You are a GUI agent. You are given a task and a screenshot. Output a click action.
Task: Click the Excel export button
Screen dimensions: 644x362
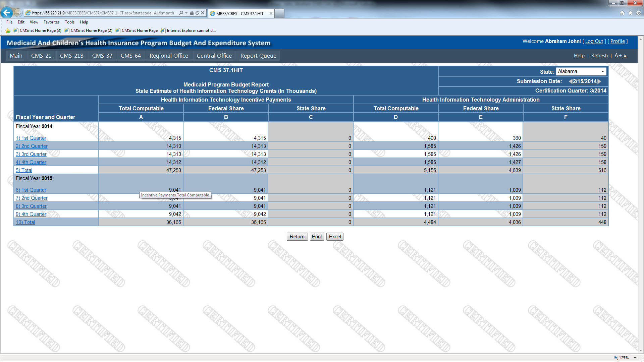335,237
